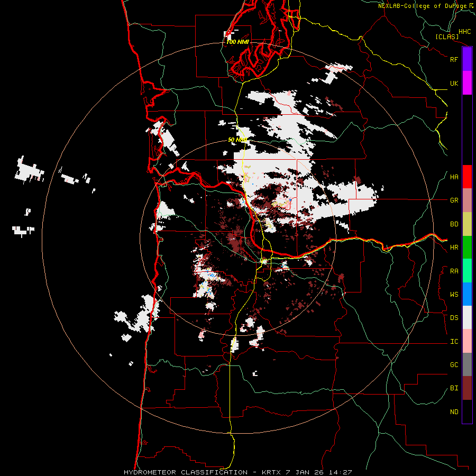The width and height of the screenshot is (476, 476).
Task: Click the ND legend label
Action: (454, 412)
